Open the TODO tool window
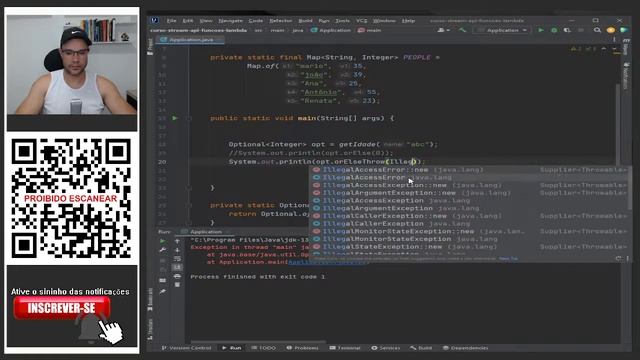The image size is (640, 360). click(264, 348)
